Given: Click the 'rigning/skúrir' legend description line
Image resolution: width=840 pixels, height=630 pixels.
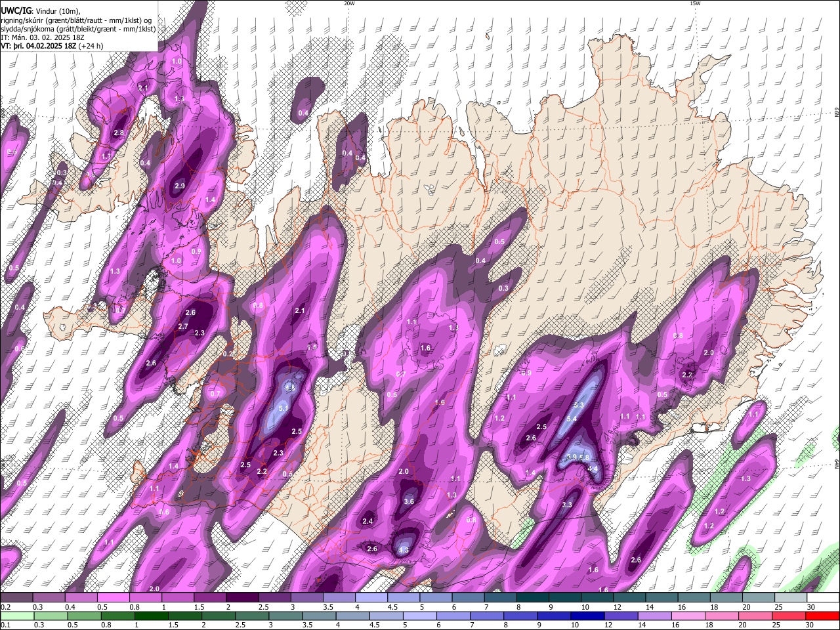Looking at the screenshot, I should pyautogui.click(x=75, y=20).
